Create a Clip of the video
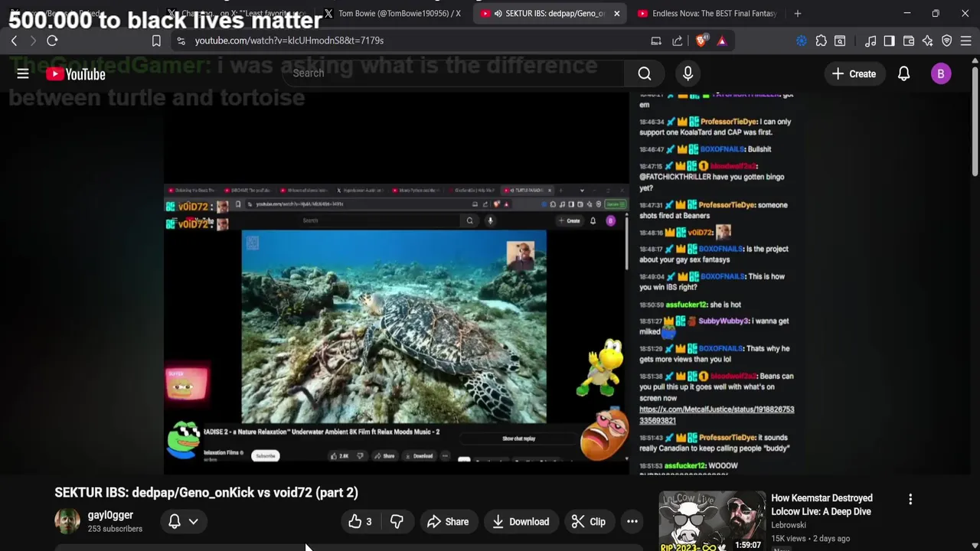Screen dimensions: 980x551 (589, 522)
